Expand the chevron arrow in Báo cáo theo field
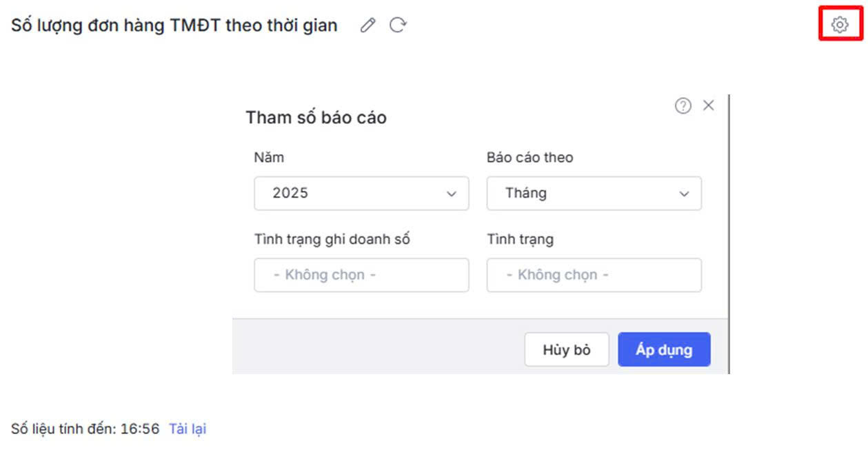Screen dimensions: 868x452 point(684,194)
